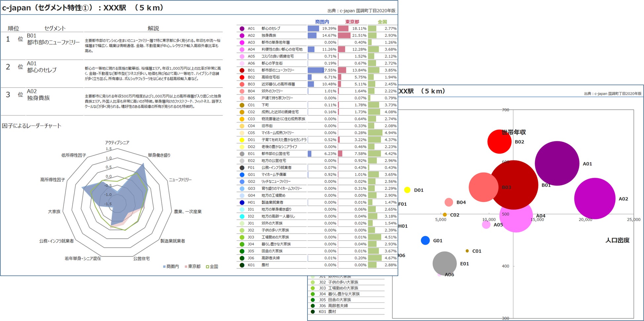Viewport: 644px width, 321px height.
Task: Click the 公営住宅 radar axis label
Action: pos(141,259)
